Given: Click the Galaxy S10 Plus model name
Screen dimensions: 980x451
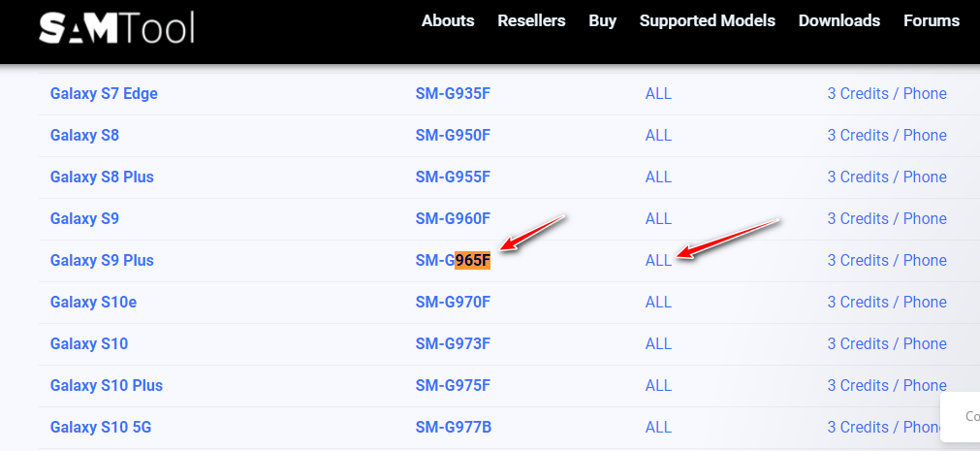Looking at the screenshot, I should (107, 386).
